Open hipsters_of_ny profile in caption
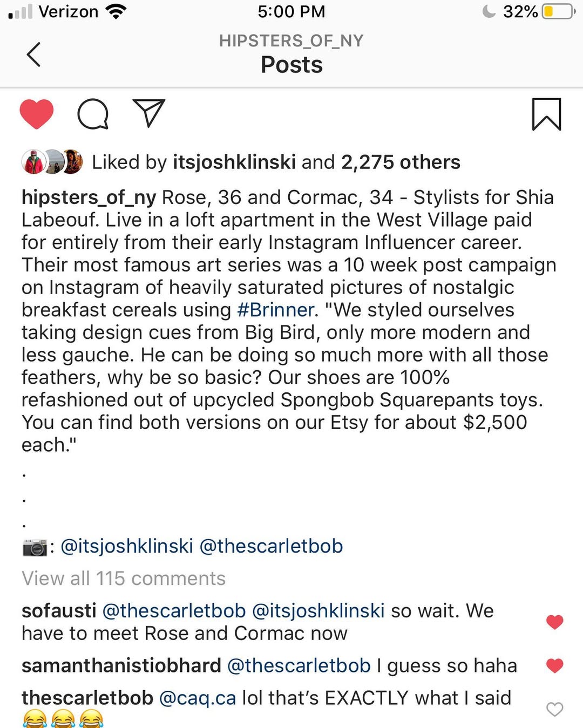This screenshot has height=728, width=583. click(89, 198)
